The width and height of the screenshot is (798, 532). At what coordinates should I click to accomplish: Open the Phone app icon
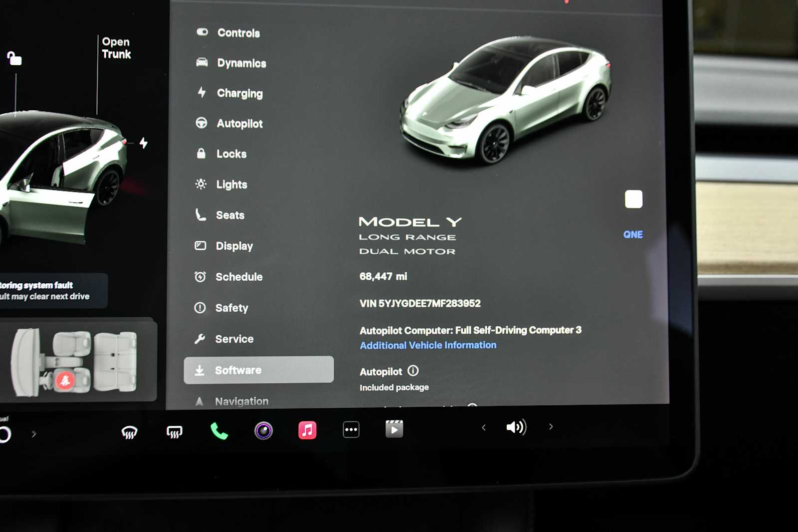[219, 431]
